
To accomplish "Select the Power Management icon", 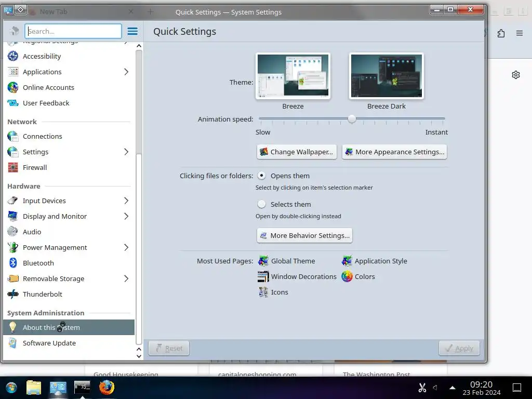I will 13,248.
